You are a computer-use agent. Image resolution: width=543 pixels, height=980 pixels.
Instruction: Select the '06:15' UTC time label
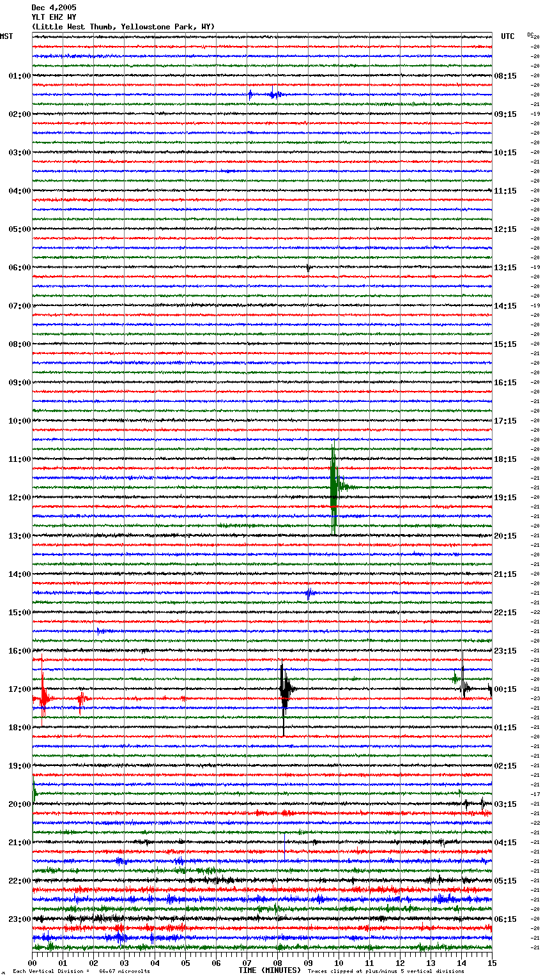[x=505, y=919]
